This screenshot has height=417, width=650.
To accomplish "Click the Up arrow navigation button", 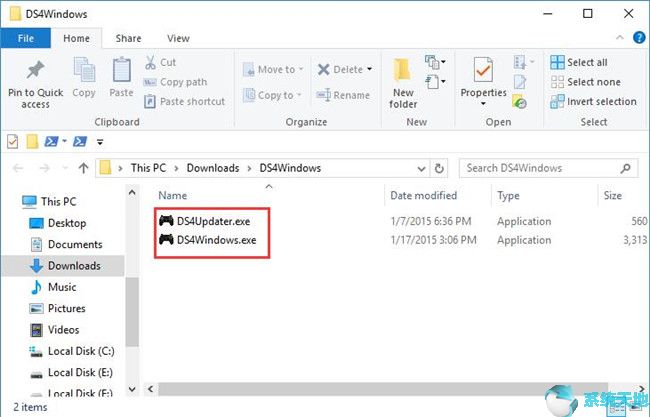I will 82,168.
